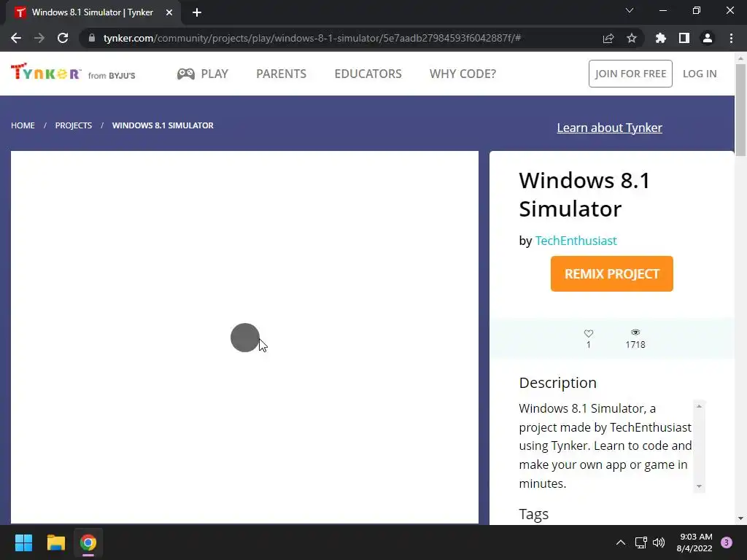The height and width of the screenshot is (560, 747).
Task: Show hidden tray icons chevron
Action: [x=621, y=542]
